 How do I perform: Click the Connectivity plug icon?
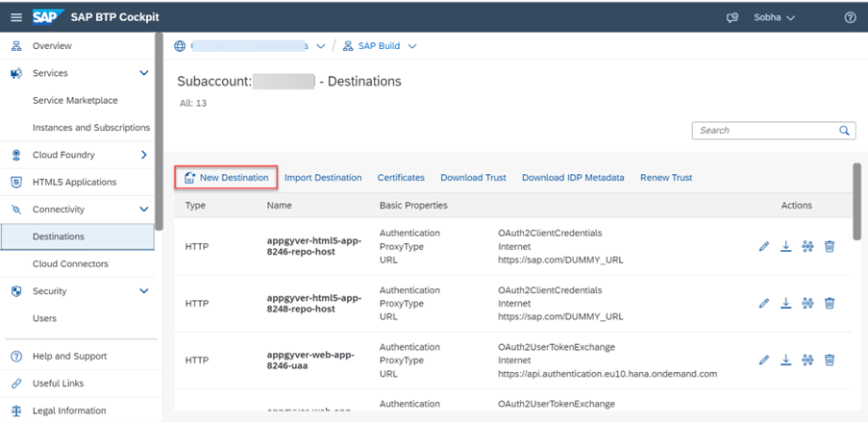coord(16,210)
